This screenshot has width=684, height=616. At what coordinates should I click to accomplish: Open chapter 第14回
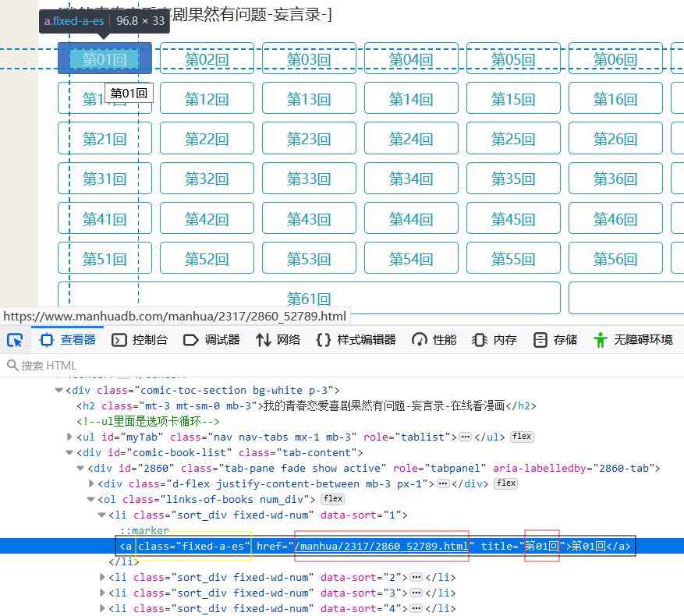[411, 98]
